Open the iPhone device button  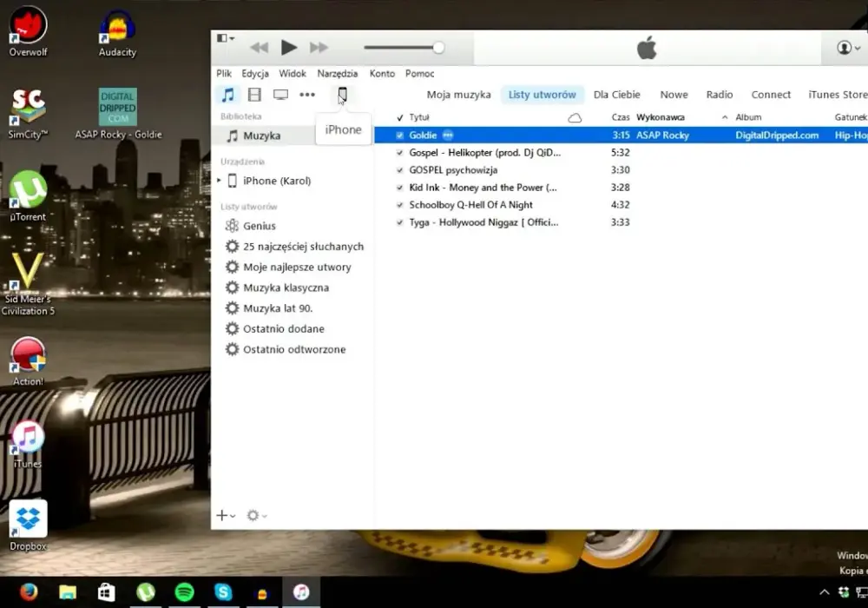click(342, 95)
